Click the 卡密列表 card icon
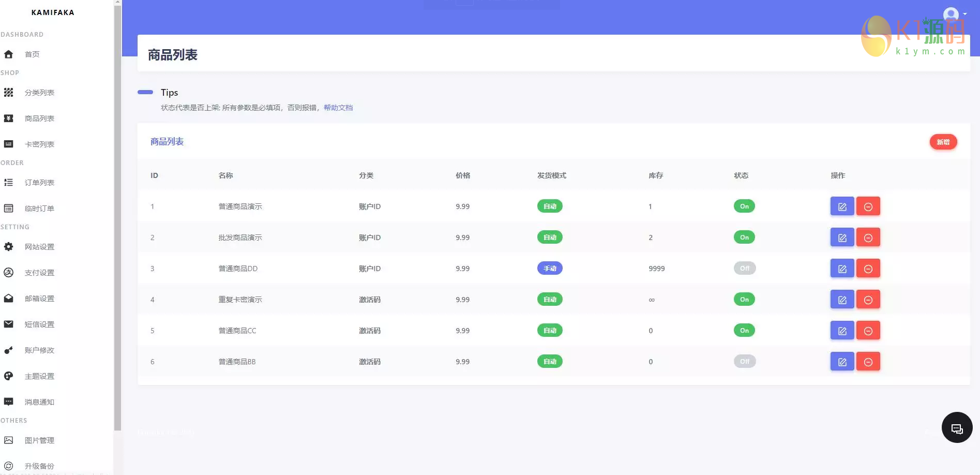This screenshot has width=980, height=475. tap(8, 144)
